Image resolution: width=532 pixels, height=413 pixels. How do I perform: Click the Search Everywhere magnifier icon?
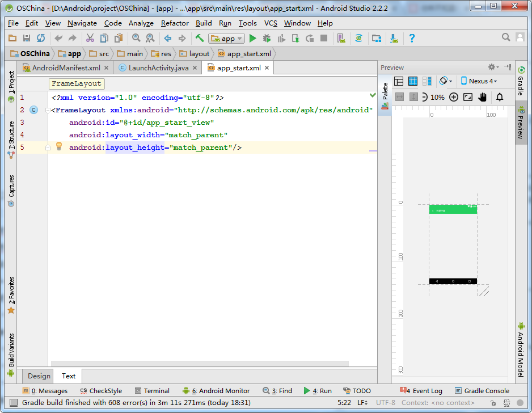506,37
